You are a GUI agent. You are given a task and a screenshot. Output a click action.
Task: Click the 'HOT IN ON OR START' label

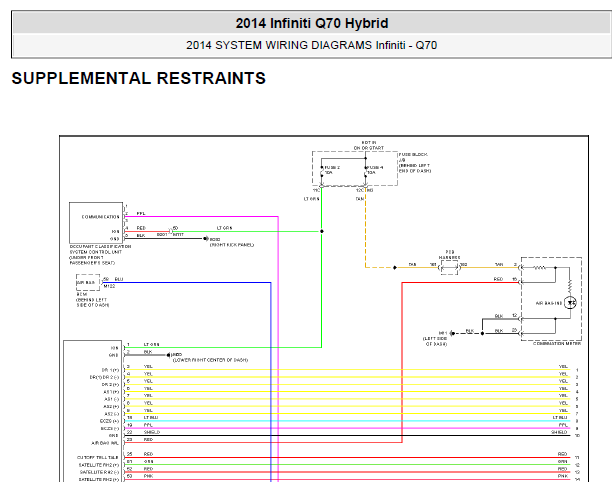coord(368,146)
